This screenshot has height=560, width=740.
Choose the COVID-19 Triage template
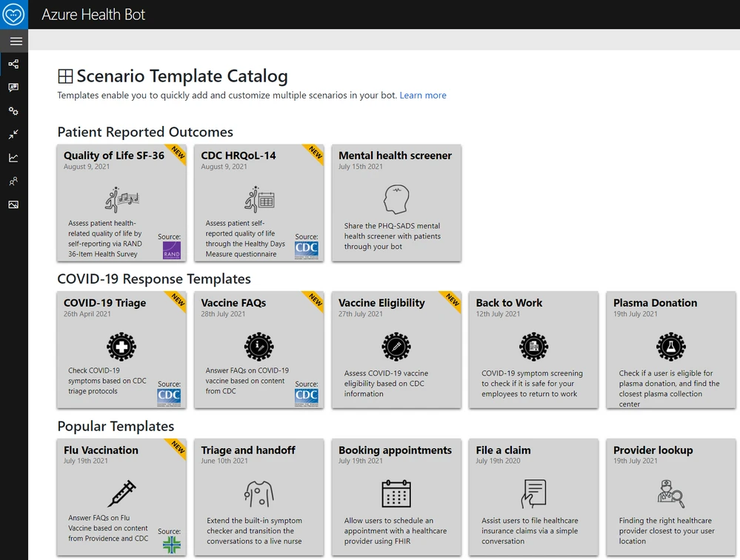coord(121,350)
